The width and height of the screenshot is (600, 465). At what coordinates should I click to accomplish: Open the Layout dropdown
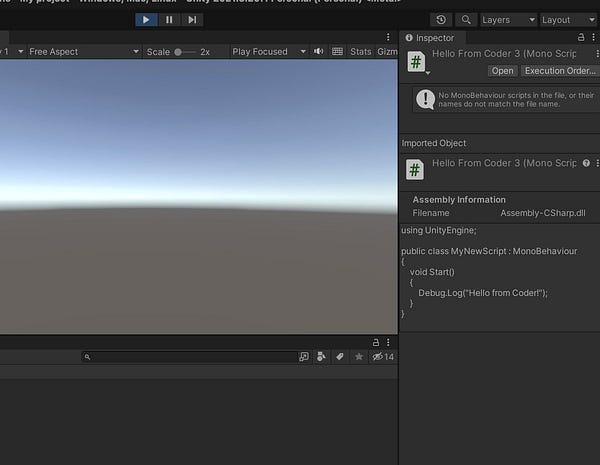point(569,20)
